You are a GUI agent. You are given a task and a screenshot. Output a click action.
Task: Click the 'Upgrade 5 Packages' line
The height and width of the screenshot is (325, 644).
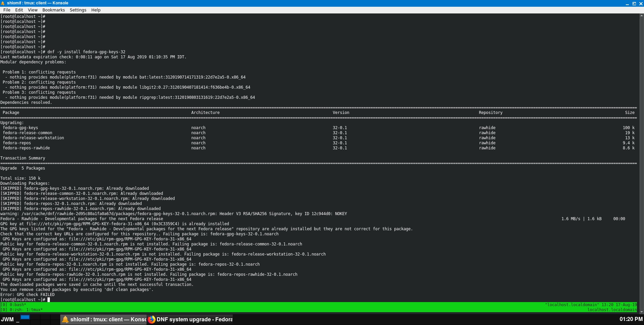[x=23, y=168]
